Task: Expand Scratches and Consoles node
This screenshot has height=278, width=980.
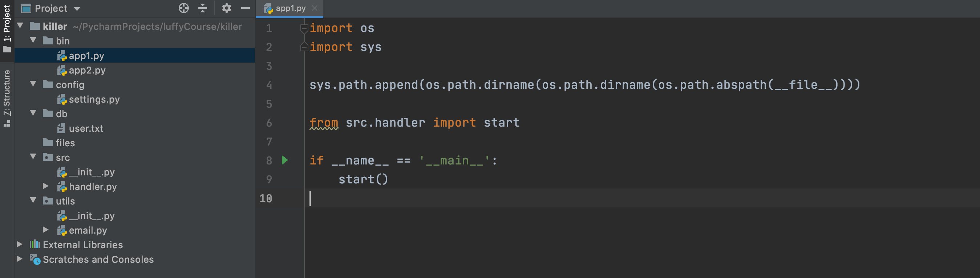Action: (x=19, y=259)
